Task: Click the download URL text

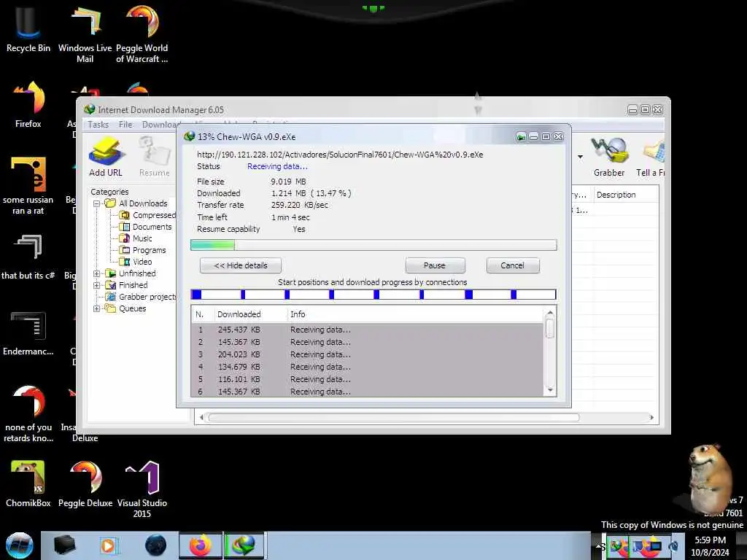Action: [340, 155]
